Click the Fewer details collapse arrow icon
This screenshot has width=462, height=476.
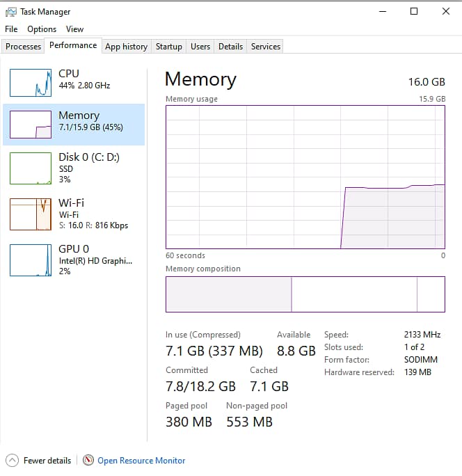click(x=12, y=460)
